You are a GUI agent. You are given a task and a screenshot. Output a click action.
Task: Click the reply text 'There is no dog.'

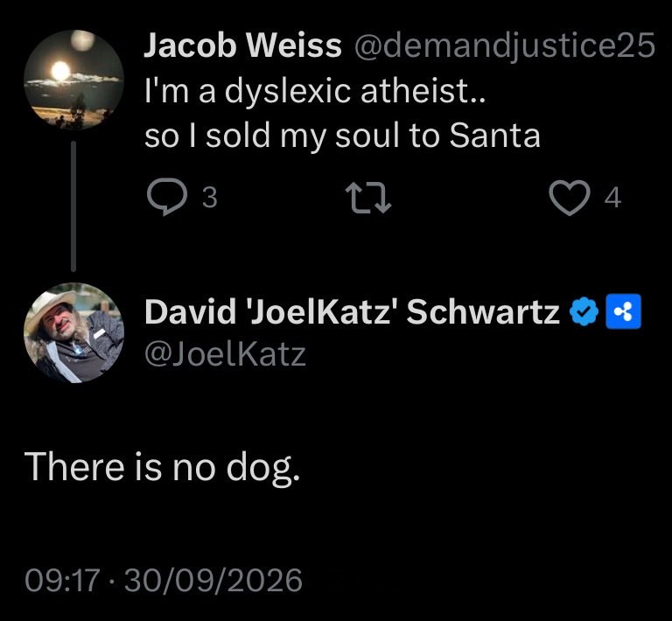pyautogui.click(x=163, y=467)
